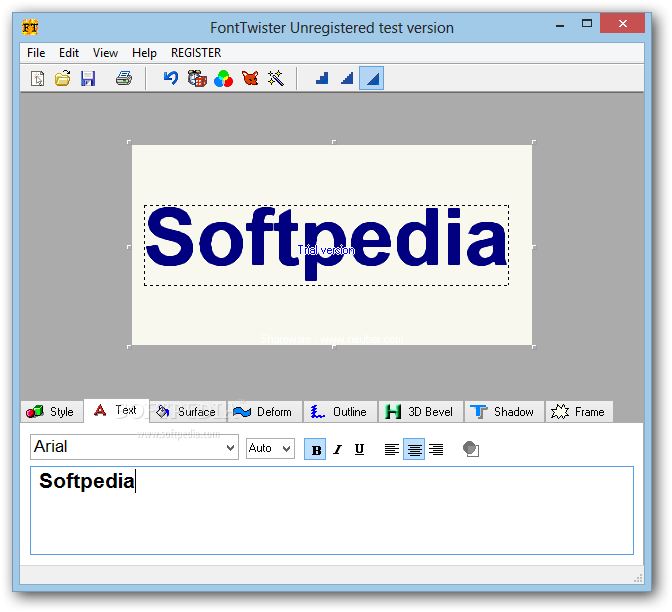The width and height of the screenshot is (672, 612).
Task: Open the File menu
Action: (36, 53)
